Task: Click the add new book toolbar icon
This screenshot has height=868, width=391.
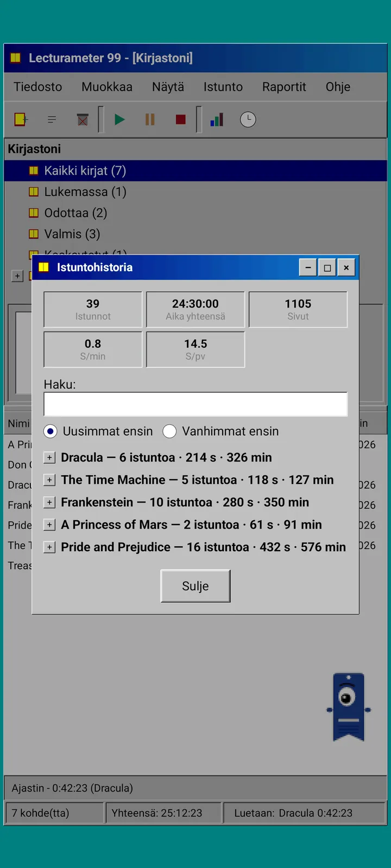Action: click(x=21, y=119)
